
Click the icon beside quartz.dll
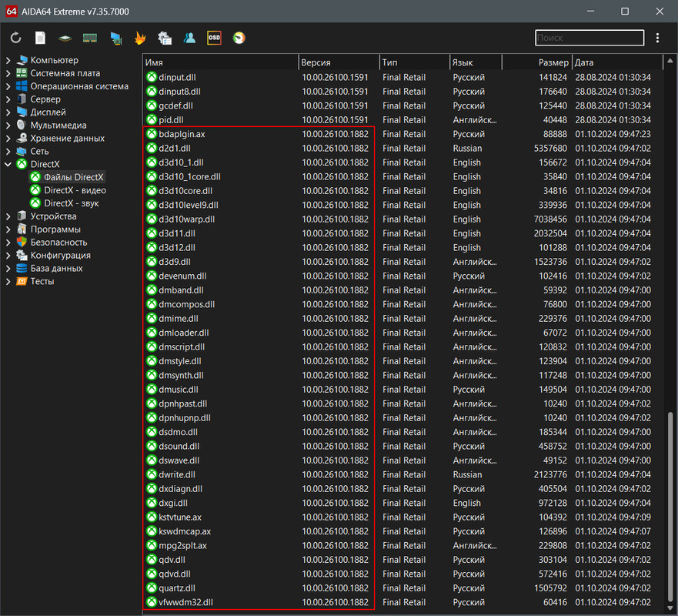152,588
